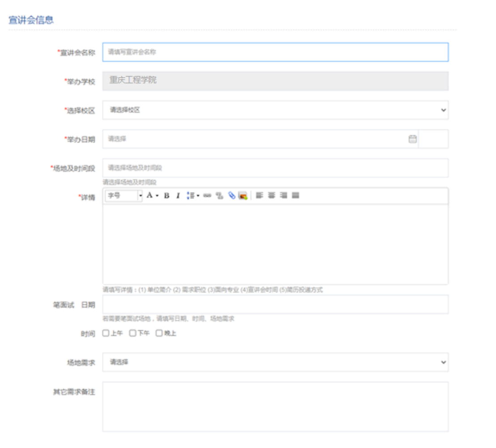496x448 pixels.
Task: Click the insert image icon
Action: point(243,196)
